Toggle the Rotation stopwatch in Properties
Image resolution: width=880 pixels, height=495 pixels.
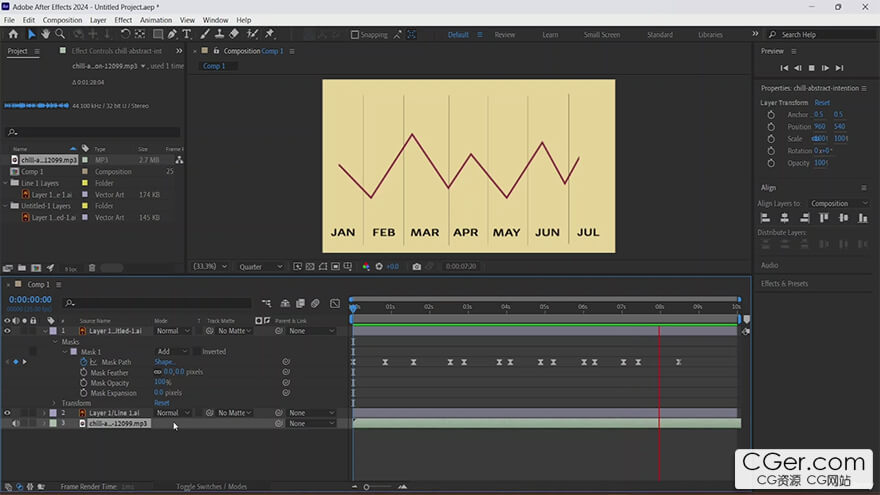click(771, 151)
